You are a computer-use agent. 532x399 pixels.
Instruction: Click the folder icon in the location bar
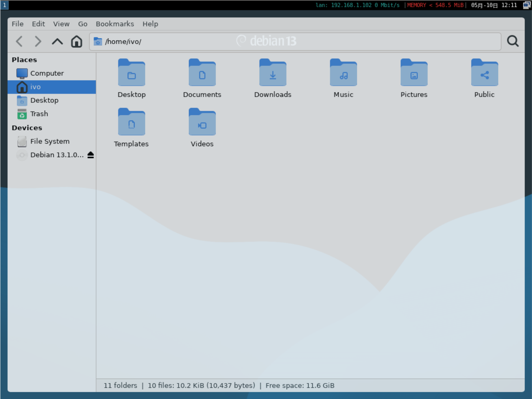(x=98, y=42)
